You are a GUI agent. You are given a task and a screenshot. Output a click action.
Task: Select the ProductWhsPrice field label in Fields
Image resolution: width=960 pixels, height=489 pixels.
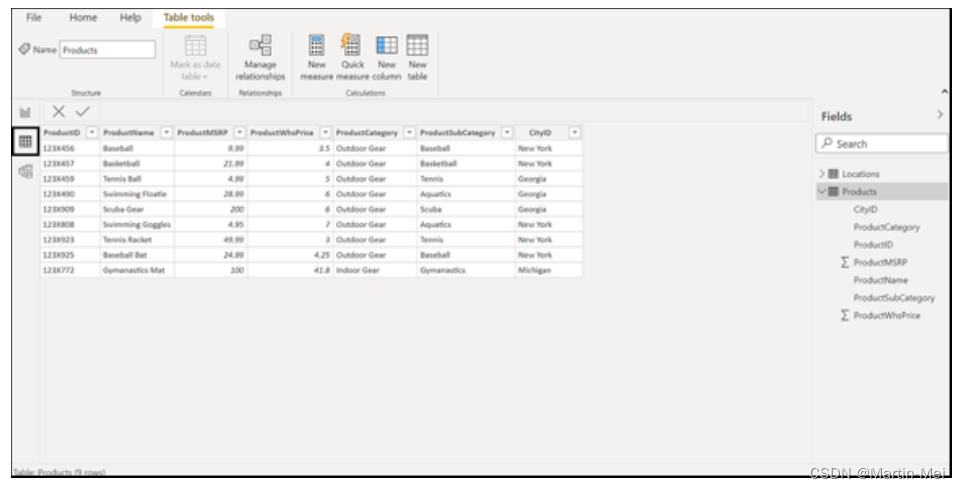point(887,315)
